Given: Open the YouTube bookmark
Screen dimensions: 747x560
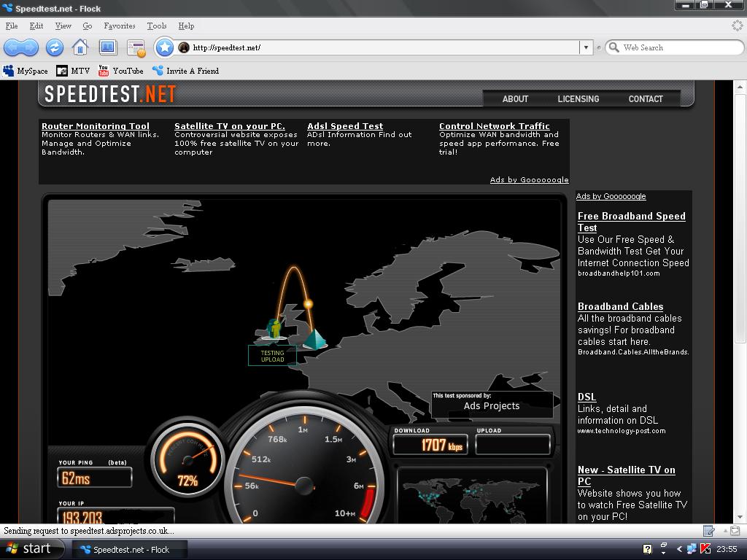Looking at the screenshot, I should coord(120,71).
